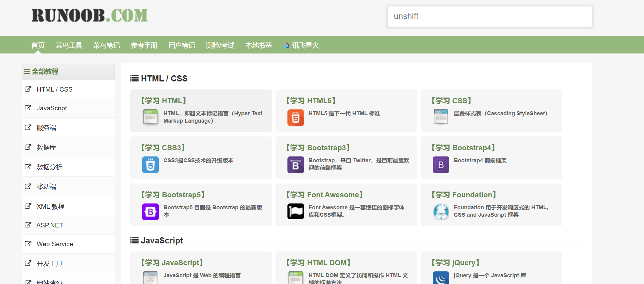Open the 【学习 HTML】 tutorial title
This screenshot has width=644, height=284.
point(163,101)
